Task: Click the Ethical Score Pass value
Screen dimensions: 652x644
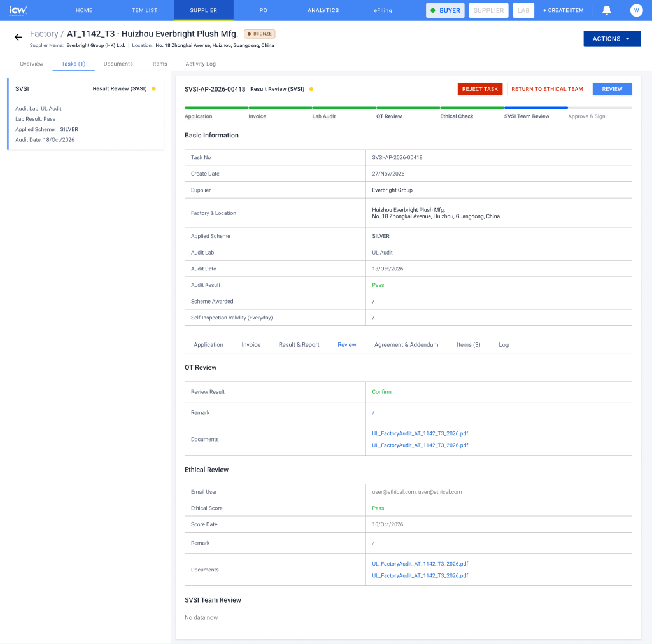Action: [378, 508]
